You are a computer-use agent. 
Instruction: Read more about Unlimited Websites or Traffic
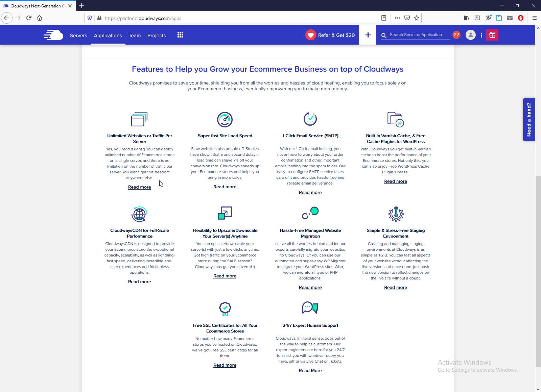tap(140, 187)
